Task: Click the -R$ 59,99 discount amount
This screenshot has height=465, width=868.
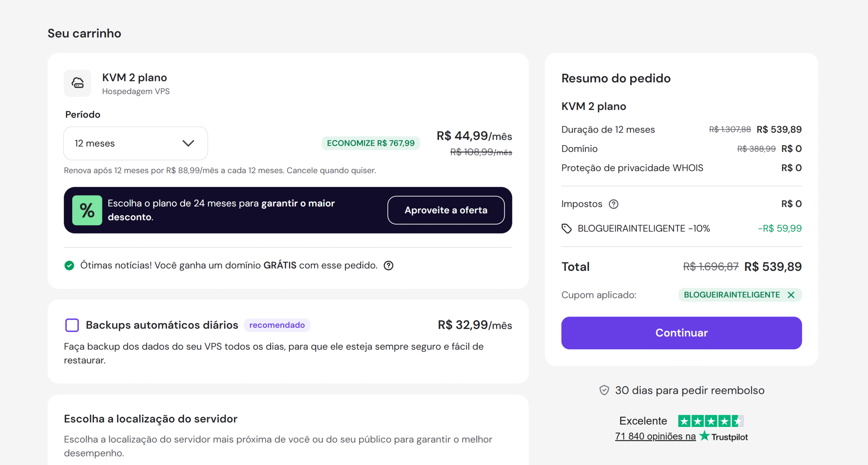Action: point(780,228)
